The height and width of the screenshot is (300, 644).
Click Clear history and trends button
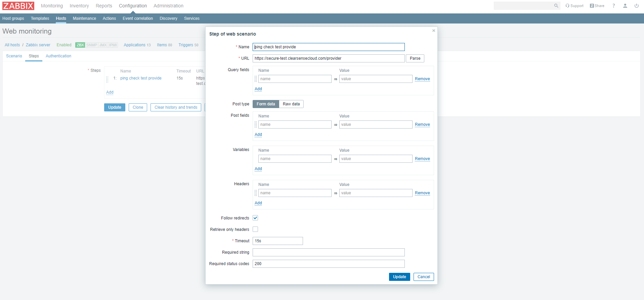click(x=176, y=107)
